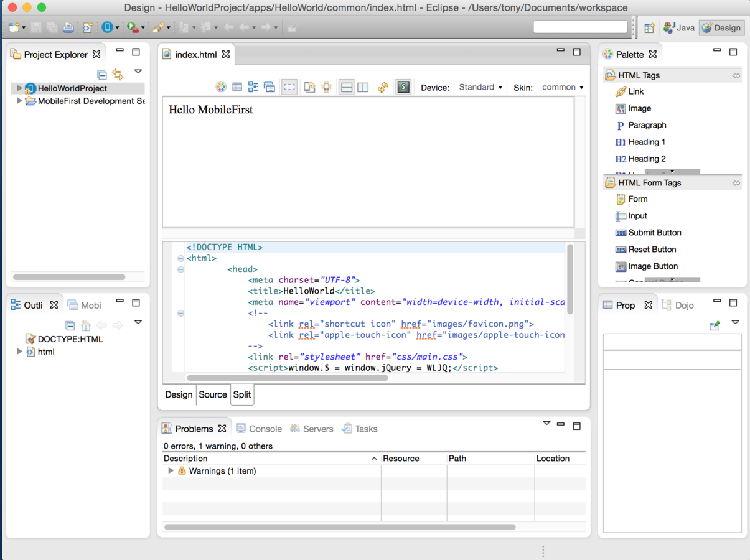750x560 pixels.
Task: Click Link with Editor in Project Explorer
Action: point(118,74)
